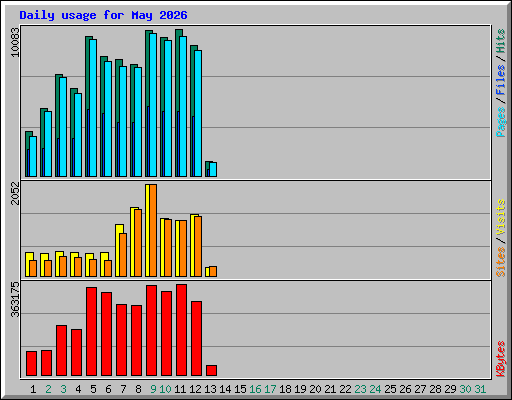Image resolution: width=512 pixels, height=400 pixels.
Task: Click day 16 on the date axis
Action: pos(255,389)
